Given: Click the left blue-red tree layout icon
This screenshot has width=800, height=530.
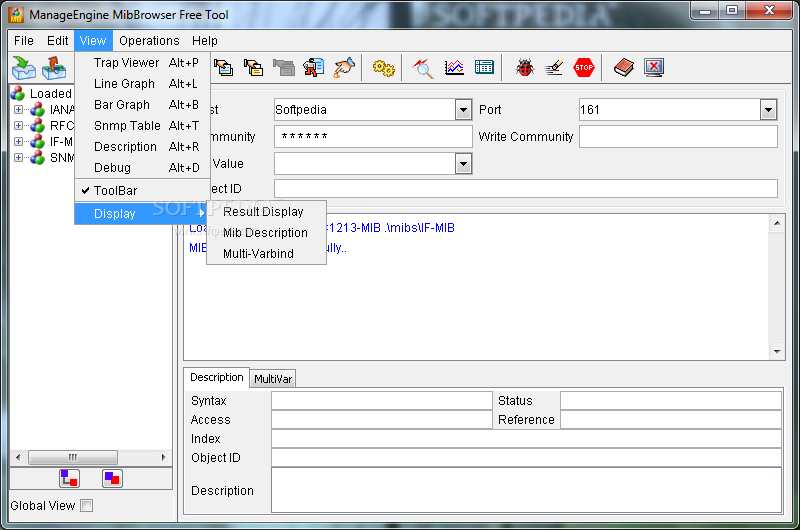Looking at the screenshot, I should point(69,478).
